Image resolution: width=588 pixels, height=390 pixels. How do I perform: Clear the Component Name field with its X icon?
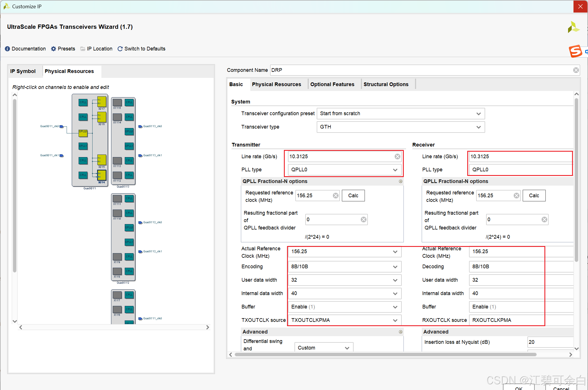tap(576, 70)
